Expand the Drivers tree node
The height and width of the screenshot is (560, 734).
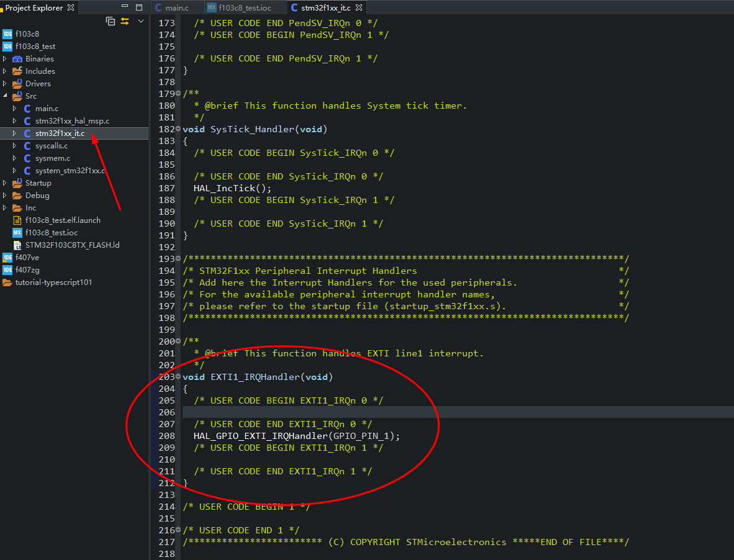tap(4, 83)
